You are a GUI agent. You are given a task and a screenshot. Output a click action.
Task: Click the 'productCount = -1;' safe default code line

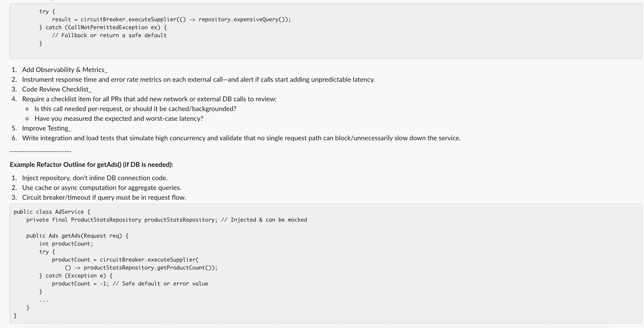point(130,284)
